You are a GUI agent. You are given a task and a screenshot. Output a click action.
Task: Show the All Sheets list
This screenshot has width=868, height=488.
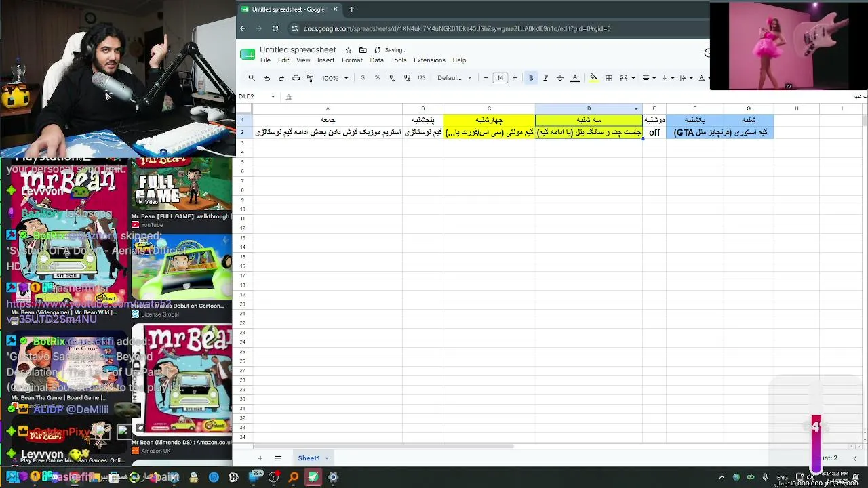278,458
